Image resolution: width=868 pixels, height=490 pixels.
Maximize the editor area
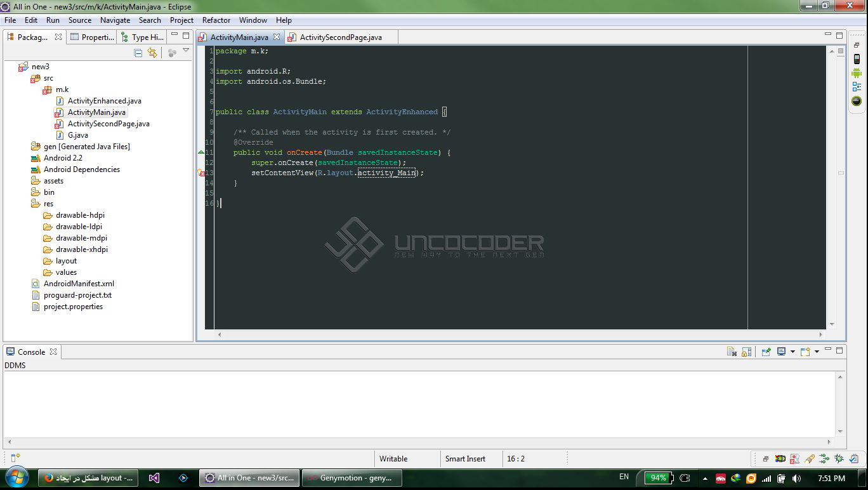839,36
